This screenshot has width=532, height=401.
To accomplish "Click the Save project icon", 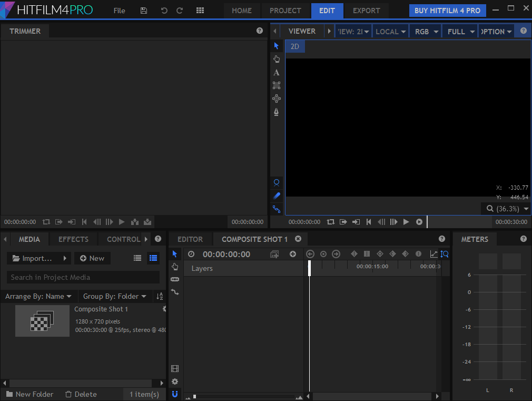I will pos(144,11).
